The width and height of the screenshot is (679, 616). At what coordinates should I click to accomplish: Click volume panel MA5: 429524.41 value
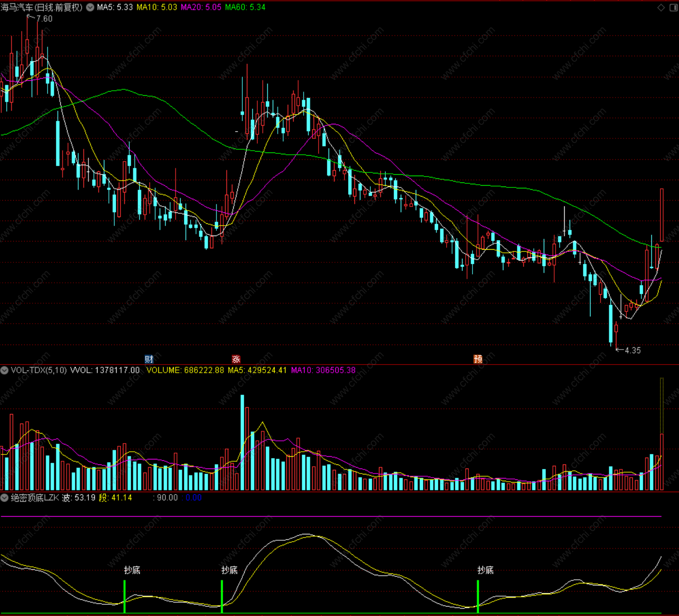(x=257, y=370)
